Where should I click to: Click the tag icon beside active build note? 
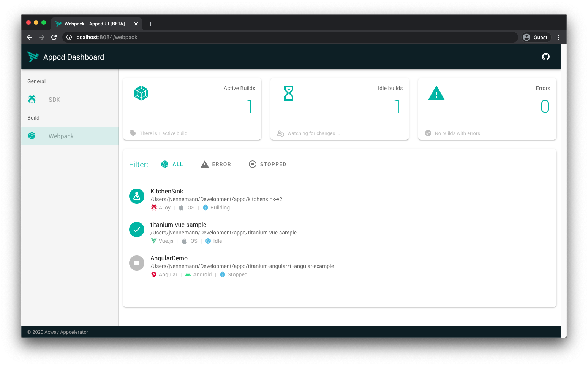[133, 133]
